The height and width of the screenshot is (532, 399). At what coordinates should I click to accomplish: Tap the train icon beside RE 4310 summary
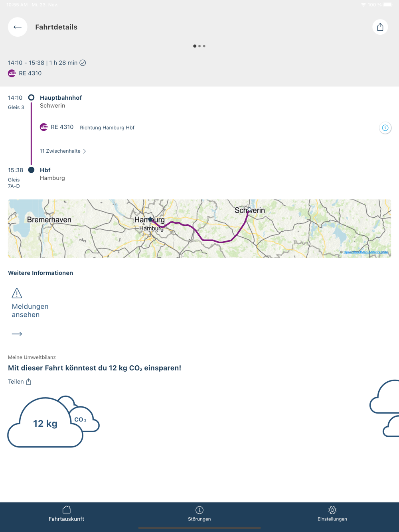pos(12,73)
